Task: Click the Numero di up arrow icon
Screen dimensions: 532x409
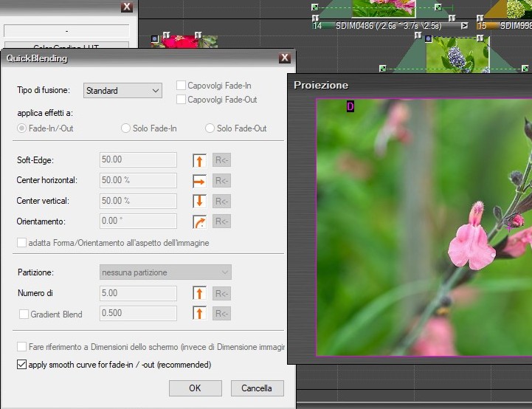Action: tap(199, 294)
